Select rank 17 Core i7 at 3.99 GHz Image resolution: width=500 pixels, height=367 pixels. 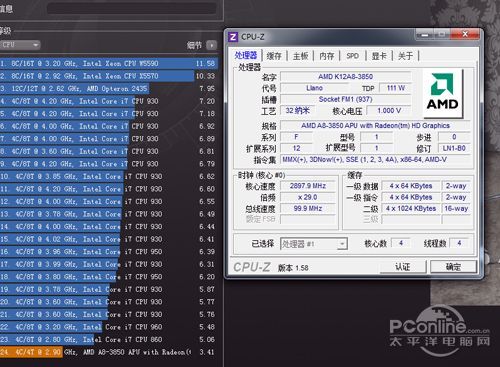(x=109, y=264)
